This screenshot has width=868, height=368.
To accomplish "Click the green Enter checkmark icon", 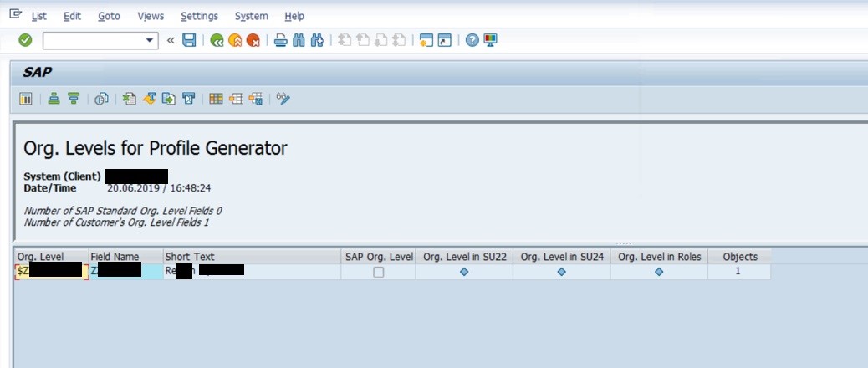I will pyautogui.click(x=25, y=40).
